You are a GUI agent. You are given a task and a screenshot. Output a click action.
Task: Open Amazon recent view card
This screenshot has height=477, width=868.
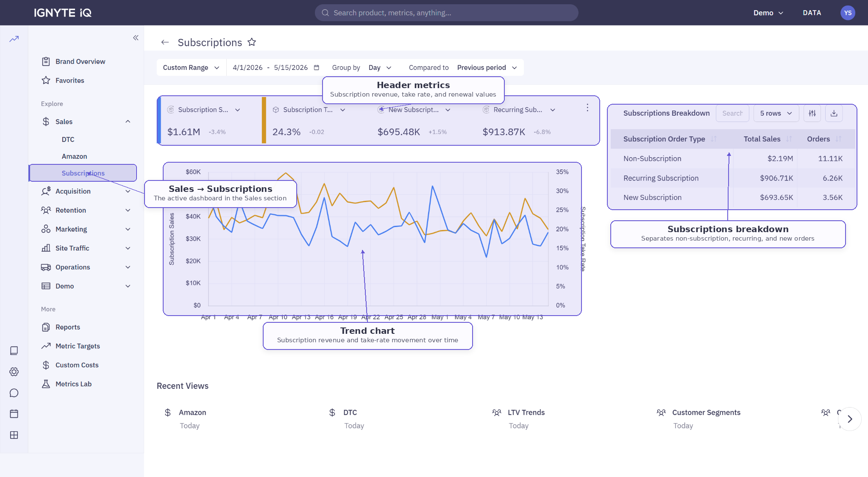(186, 419)
